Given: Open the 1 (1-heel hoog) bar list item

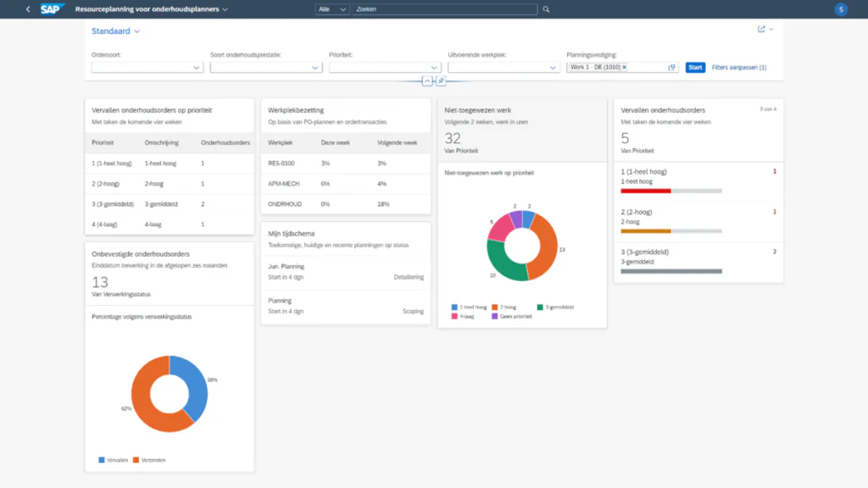Looking at the screenshot, I should tap(698, 182).
